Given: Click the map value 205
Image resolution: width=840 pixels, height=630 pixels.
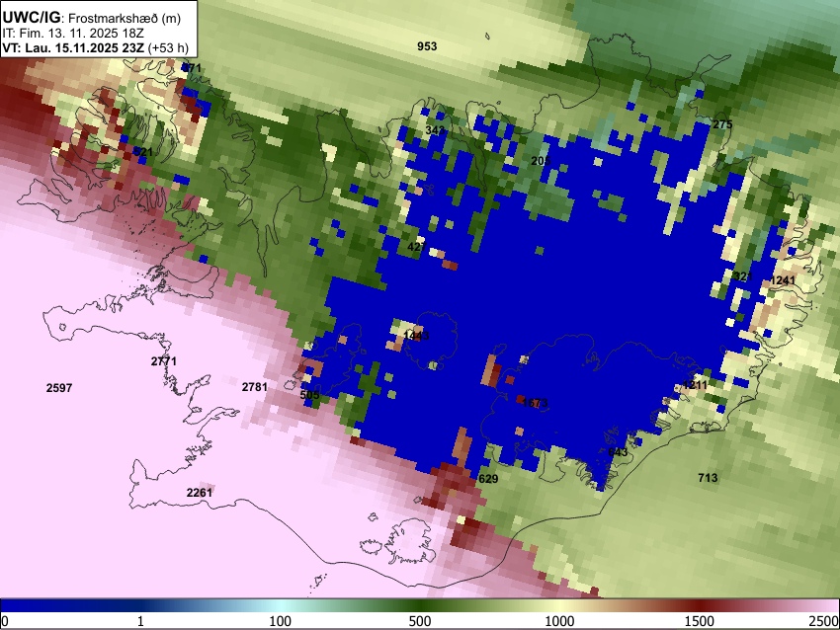Looking at the screenshot, I should pos(541,161).
